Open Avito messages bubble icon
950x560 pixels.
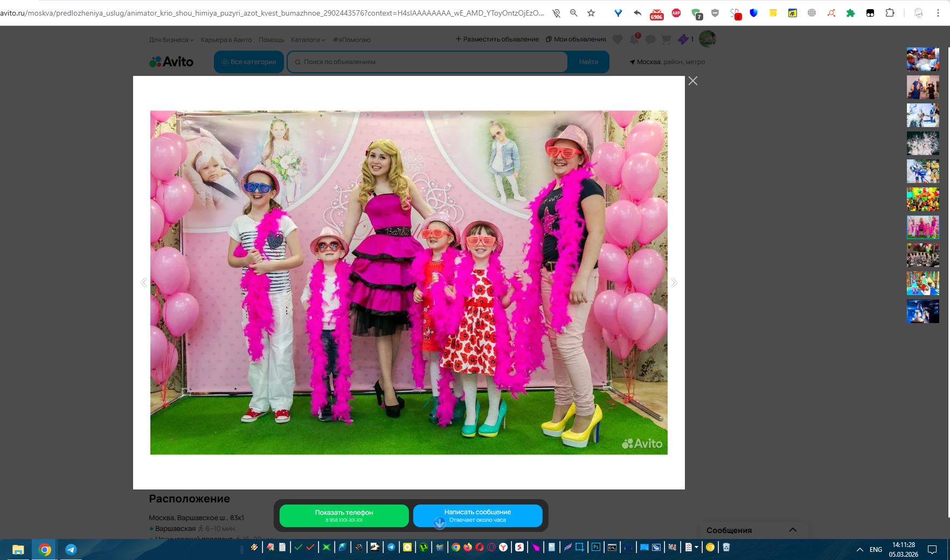click(650, 39)
